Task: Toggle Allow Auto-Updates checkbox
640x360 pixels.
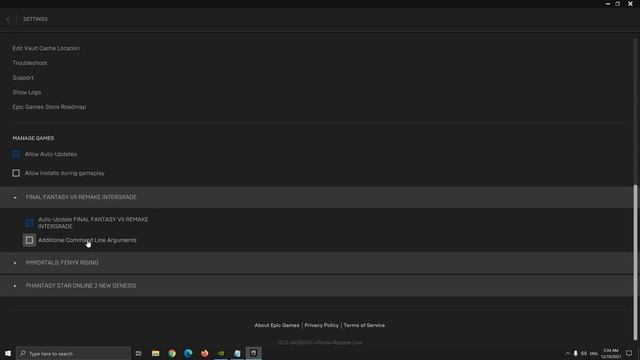Action: [x=16, y=154]
